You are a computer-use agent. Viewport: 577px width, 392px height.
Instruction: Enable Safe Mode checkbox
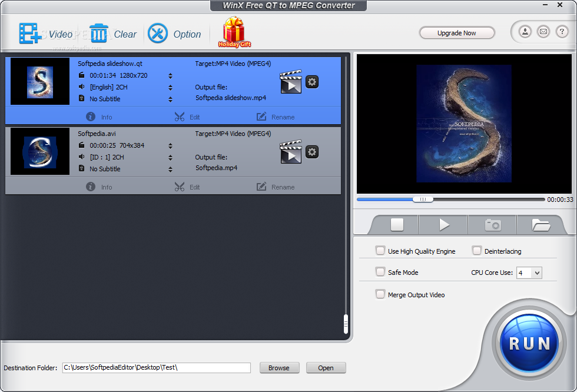(380, 272)
